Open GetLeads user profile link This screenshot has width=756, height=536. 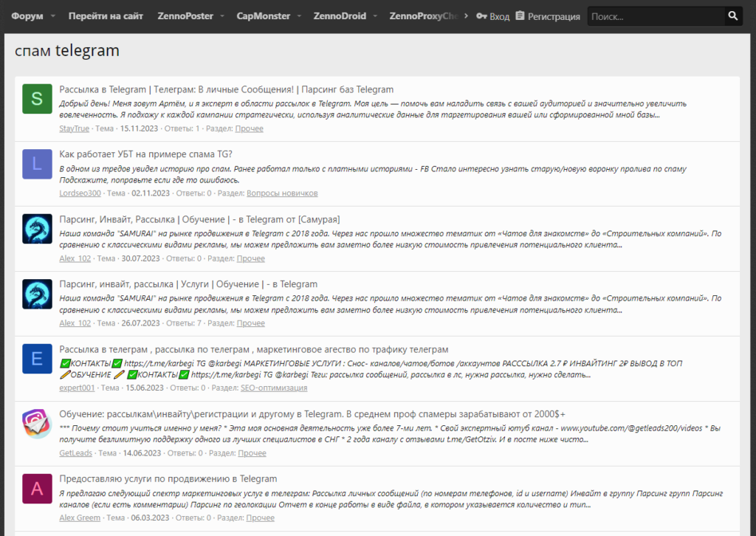[x=76, y=453]
